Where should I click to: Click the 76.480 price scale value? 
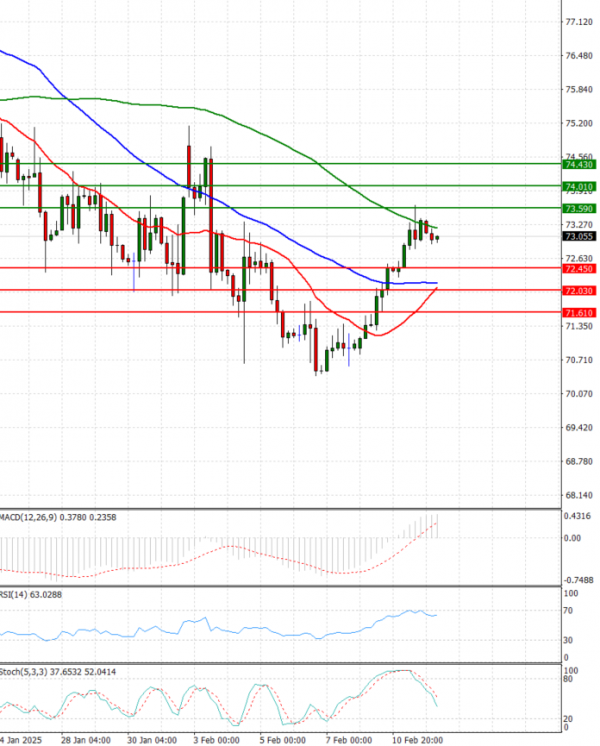coord(579,56)
